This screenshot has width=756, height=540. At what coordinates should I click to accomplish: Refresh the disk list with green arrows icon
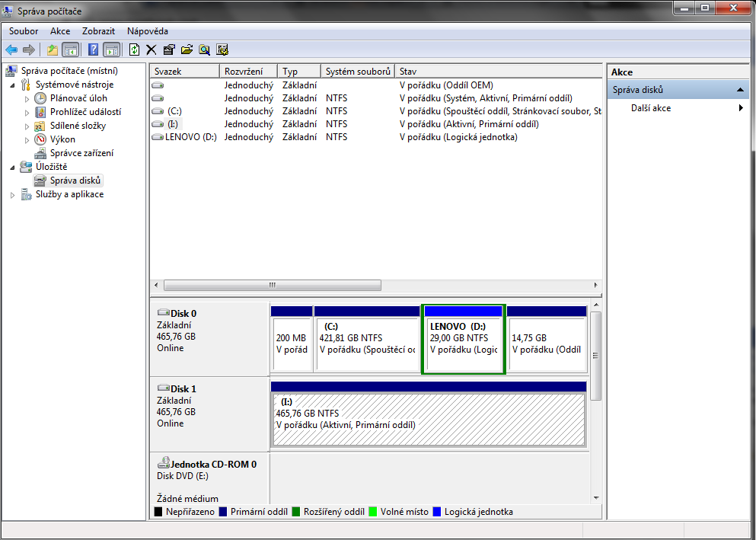135,50
